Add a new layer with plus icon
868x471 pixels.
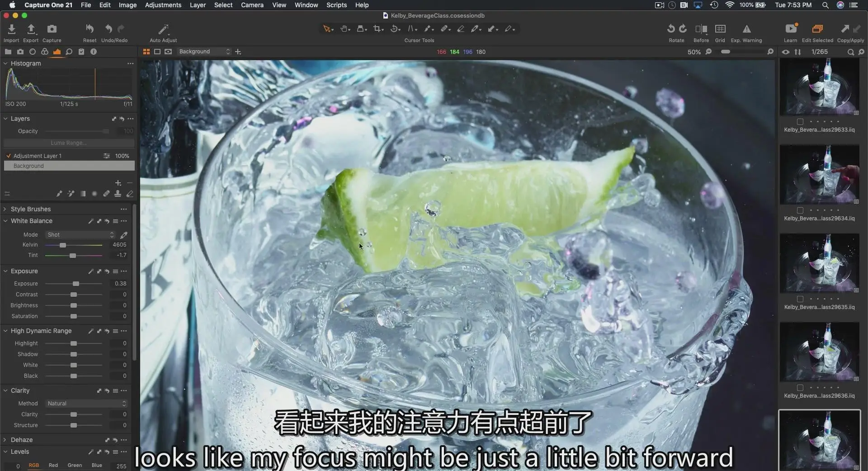pos(118,183)
